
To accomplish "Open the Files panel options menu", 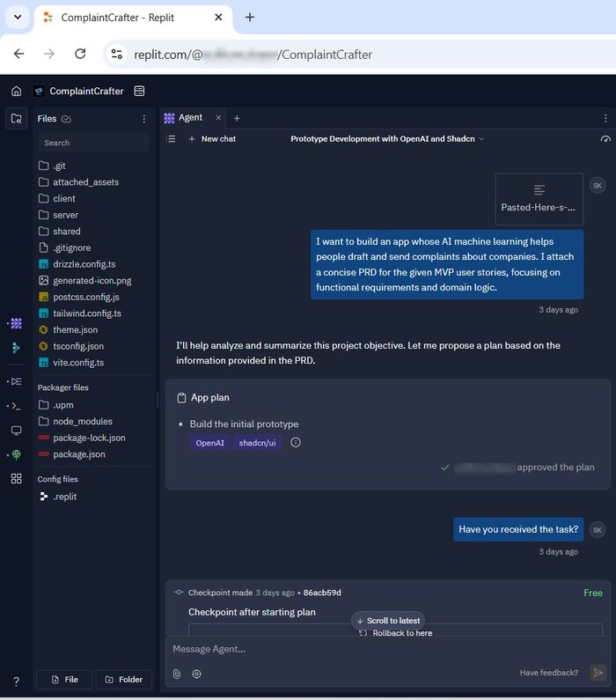I will coord(144,119).
